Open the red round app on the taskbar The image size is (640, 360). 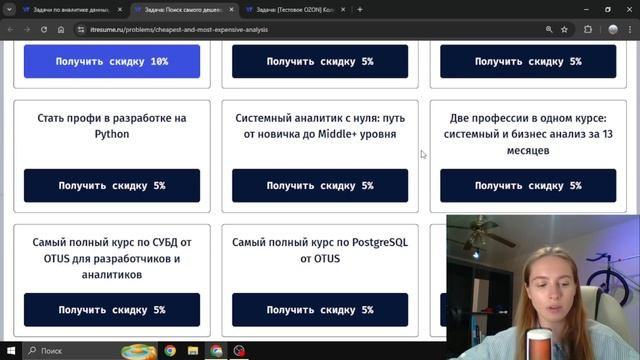pos(239,351)
